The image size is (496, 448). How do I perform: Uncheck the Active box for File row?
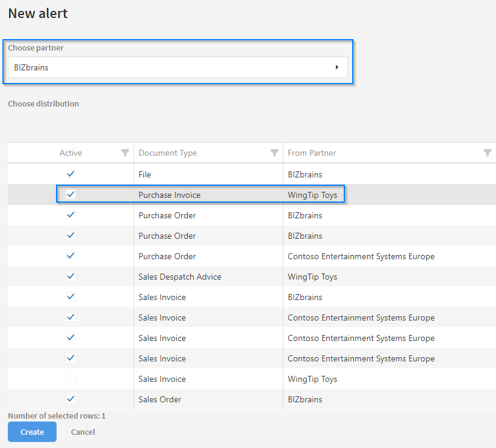[71, 174]
